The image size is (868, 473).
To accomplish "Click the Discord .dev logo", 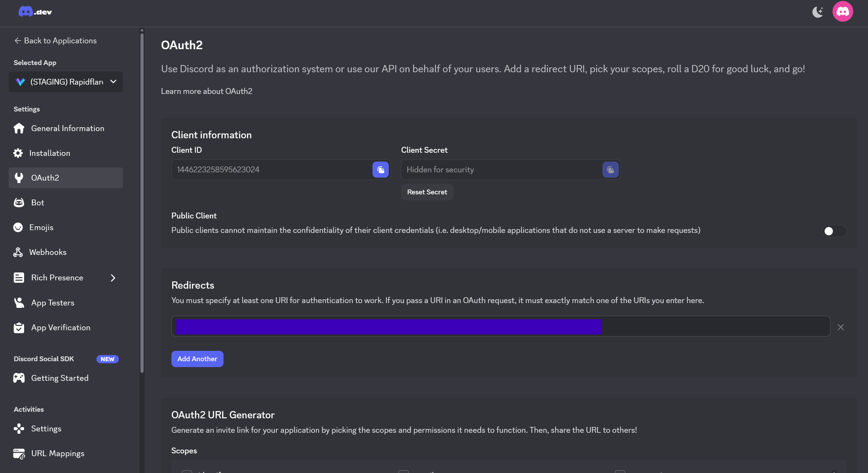I will coord(35,12).
